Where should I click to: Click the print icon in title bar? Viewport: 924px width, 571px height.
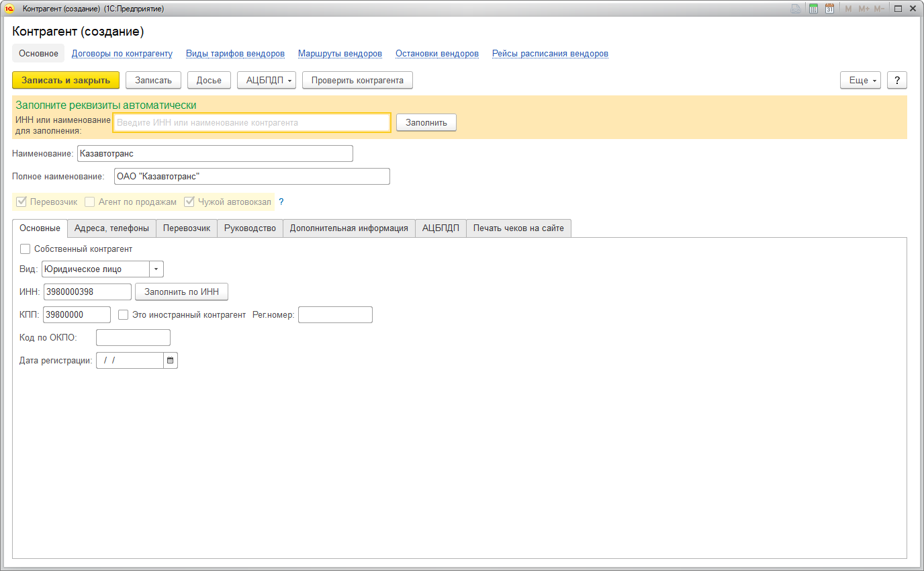pos(796,9)
